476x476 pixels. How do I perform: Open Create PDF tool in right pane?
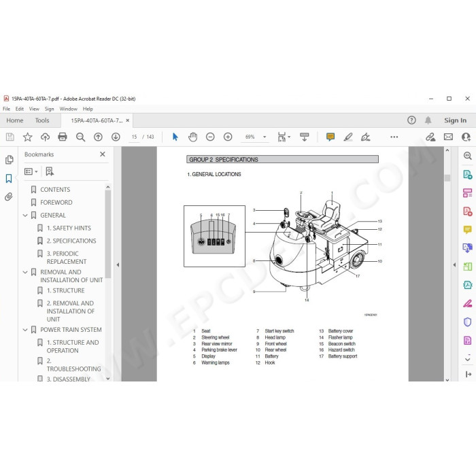pos(468,211)
